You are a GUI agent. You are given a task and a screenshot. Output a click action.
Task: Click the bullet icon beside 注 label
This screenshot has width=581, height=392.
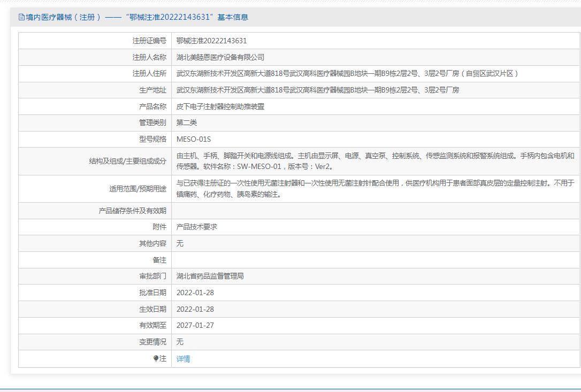pyautogui.click(x=156, y=358)
